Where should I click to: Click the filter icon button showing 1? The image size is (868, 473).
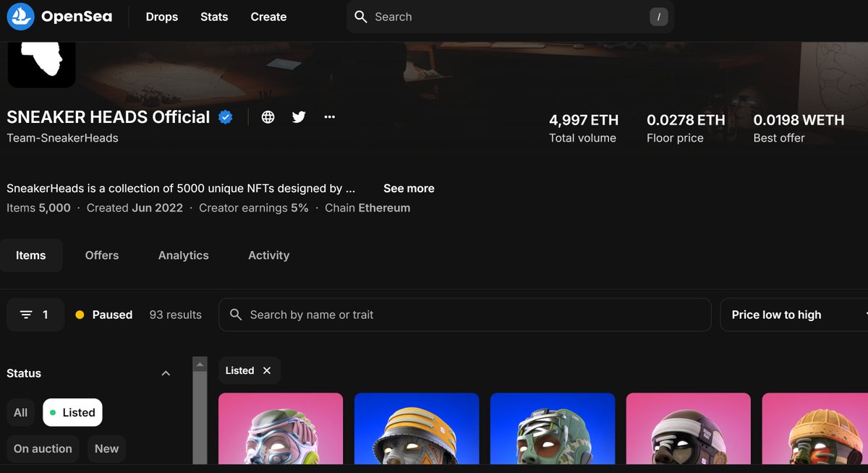click(x=35, y=315)
